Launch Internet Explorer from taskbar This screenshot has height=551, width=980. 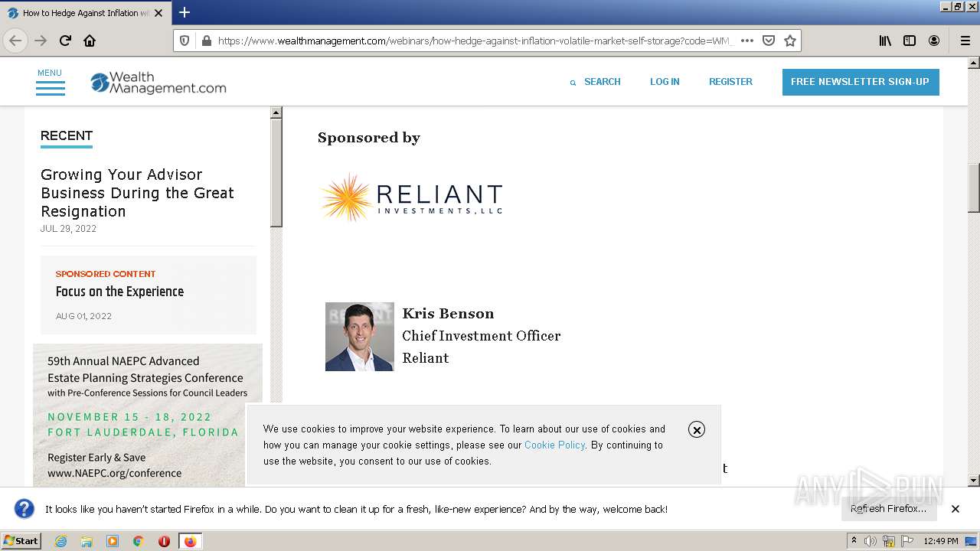tap(60, 541)
